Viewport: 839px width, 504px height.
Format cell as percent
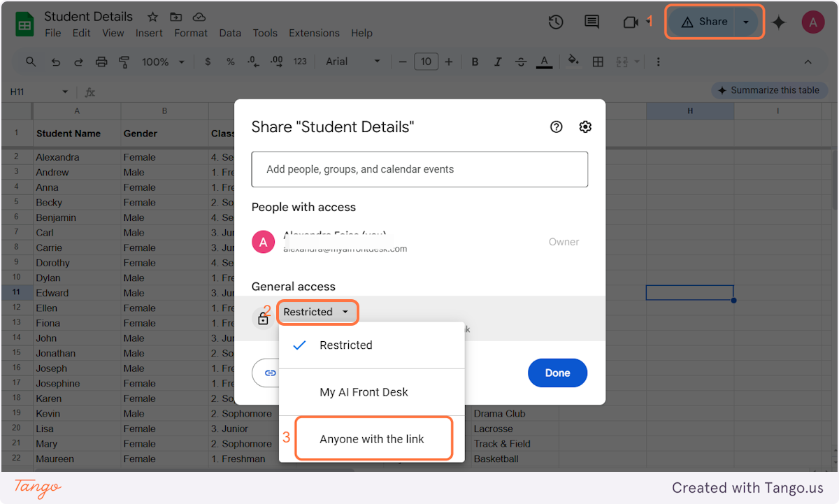230,62
